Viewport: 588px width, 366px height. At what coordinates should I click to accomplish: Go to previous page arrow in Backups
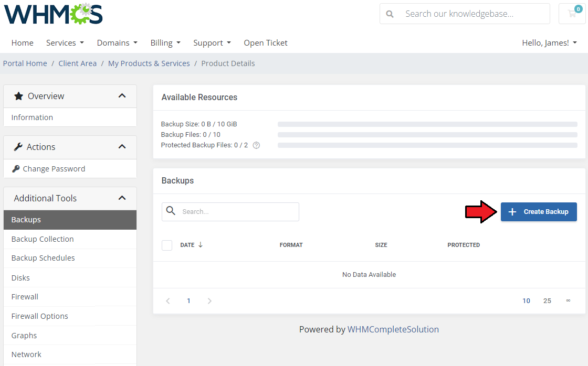tap(168, 301)
